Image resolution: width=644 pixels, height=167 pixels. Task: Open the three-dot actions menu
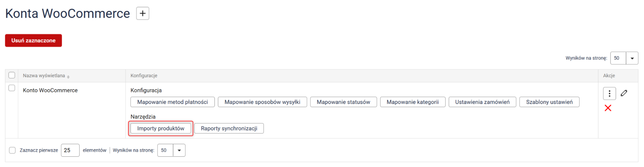pyautogui.click(x=609, y=94)
